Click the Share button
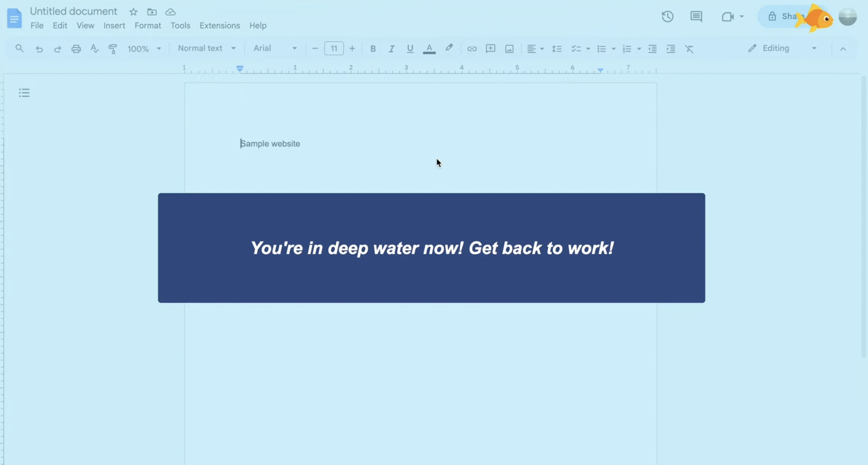Viewport: 868px width, 465px height. 781,16
